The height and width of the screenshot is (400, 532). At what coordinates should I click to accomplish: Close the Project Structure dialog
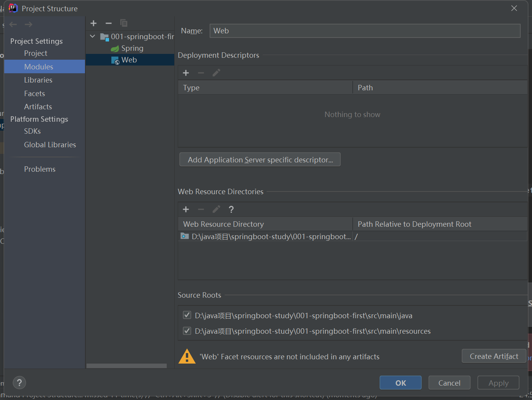pyautogui.click(x=514, y=8)
